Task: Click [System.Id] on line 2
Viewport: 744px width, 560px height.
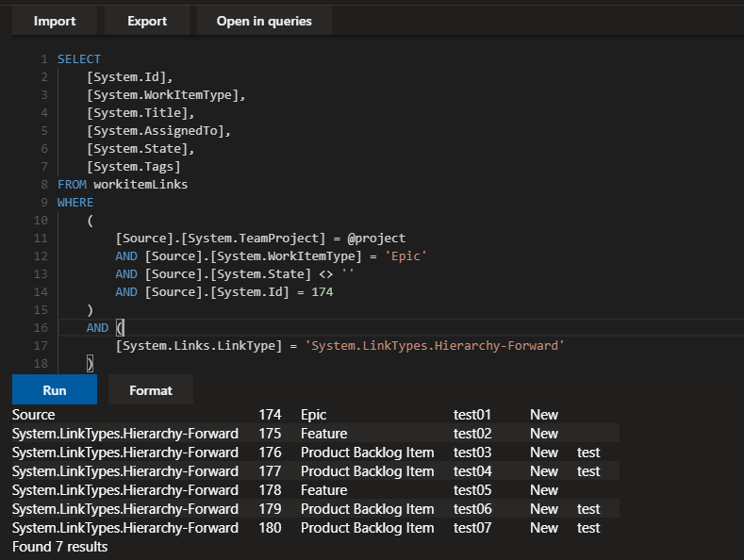Action: click(126, 77)
